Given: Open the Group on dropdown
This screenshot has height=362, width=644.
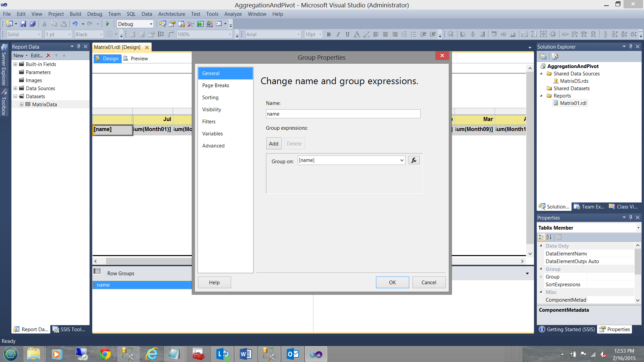Looking at the screenshot, I should click(x=402, y=160).
